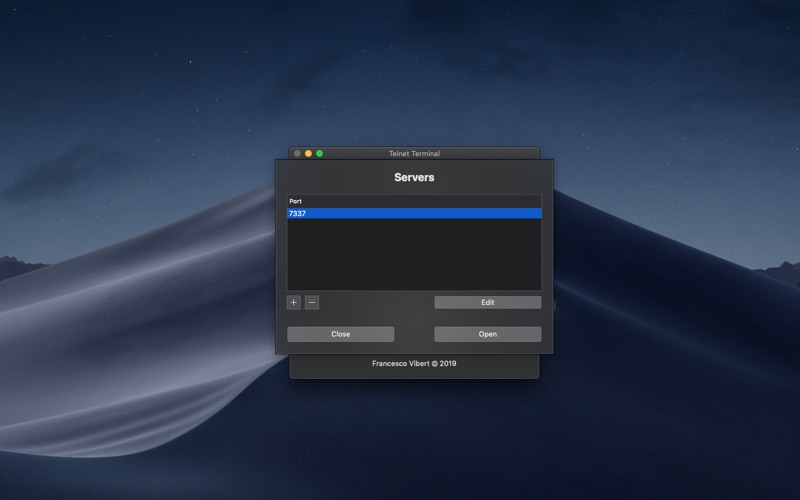This screenshot has width=800, height=500.
Task: Select the 7337 server row
Action: click(414, 213)
